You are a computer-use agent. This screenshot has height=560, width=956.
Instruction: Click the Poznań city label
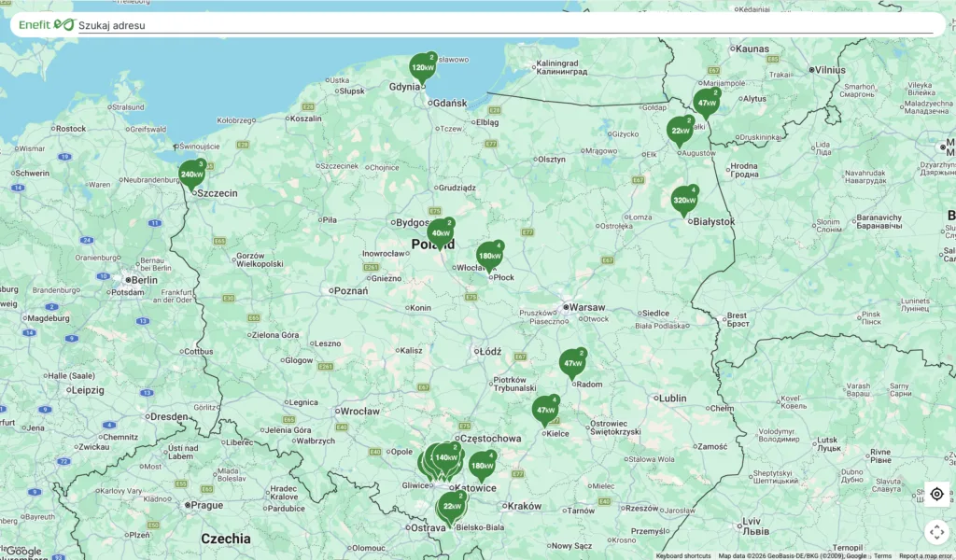[x=351, y=291]
